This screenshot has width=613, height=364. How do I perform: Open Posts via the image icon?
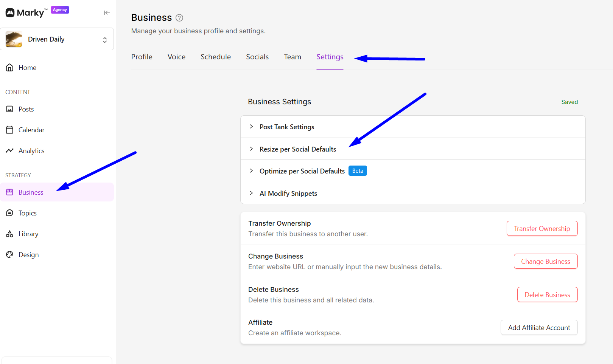[x=10, y=109]
